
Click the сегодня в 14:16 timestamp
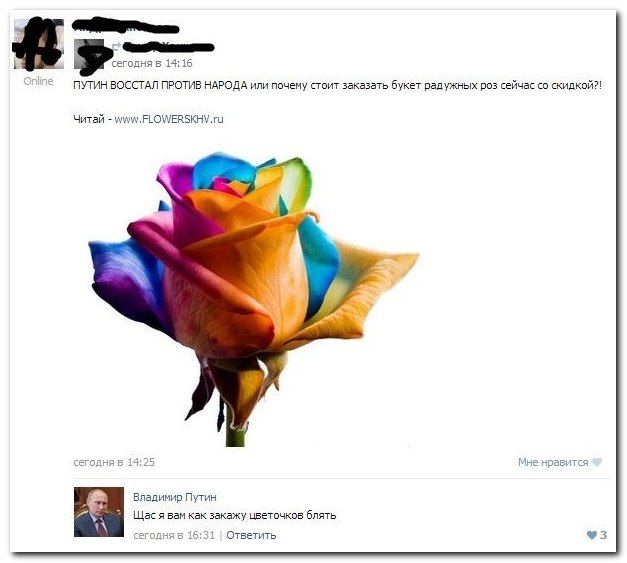152,63
